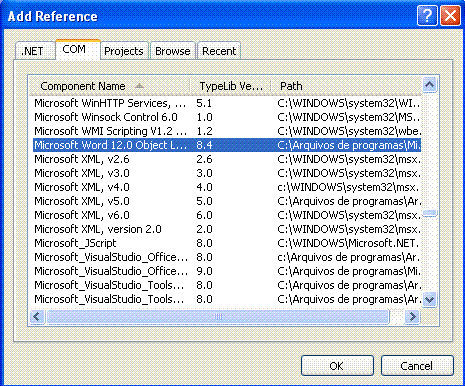Sort by Component Name column header
465x386 pixels.
coord(109,86)
